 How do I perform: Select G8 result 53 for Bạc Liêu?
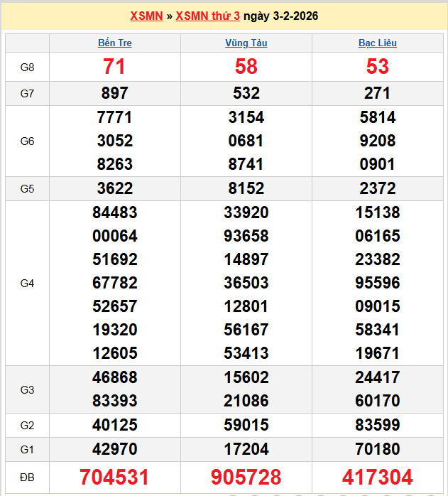click(377, 67)
